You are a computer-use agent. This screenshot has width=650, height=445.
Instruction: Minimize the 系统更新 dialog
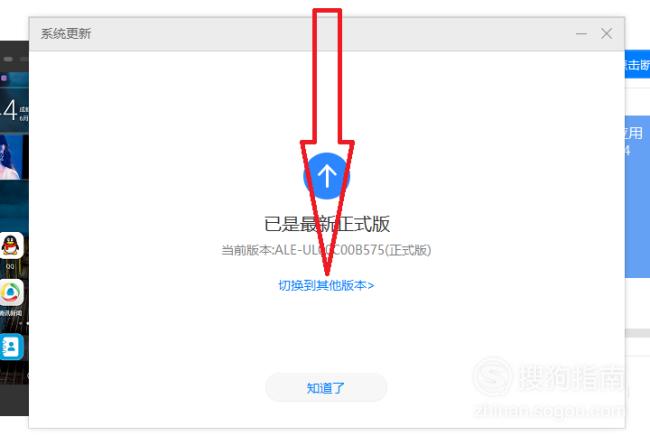(581, 34)
